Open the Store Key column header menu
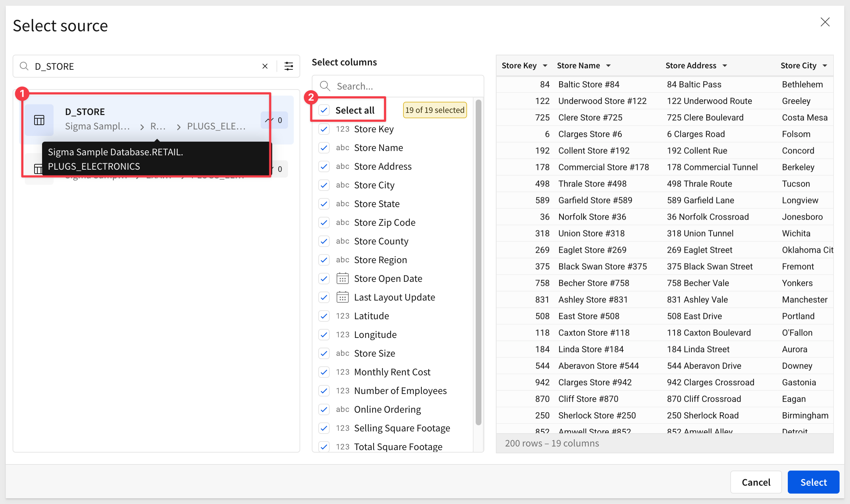 click(545, 66)
